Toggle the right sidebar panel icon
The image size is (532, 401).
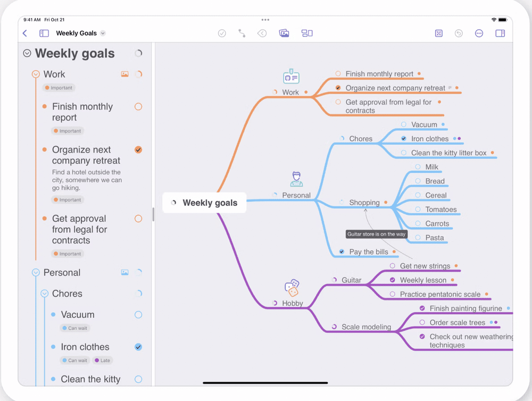click(x=500, y=33)
